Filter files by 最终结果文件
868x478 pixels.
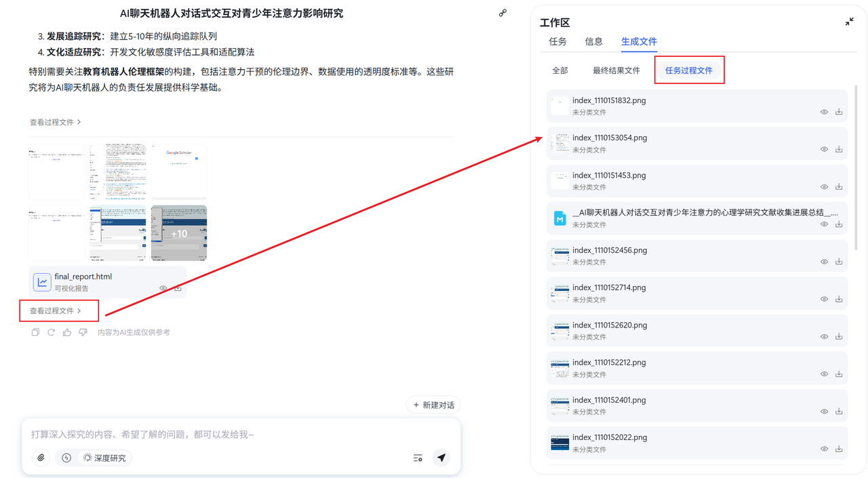tap(616, 70)
